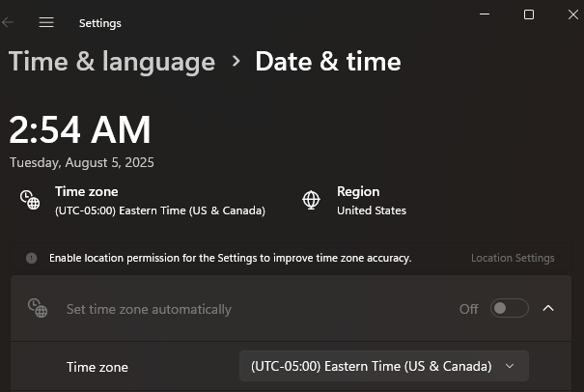
Task: Click icon next to Set time zone automatically
Action: [38, 308]
